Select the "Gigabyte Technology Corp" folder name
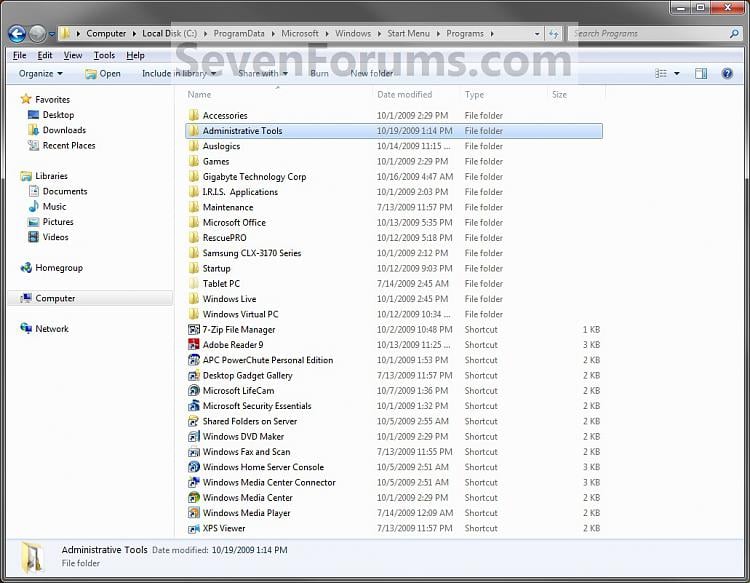 coord(254,176)
